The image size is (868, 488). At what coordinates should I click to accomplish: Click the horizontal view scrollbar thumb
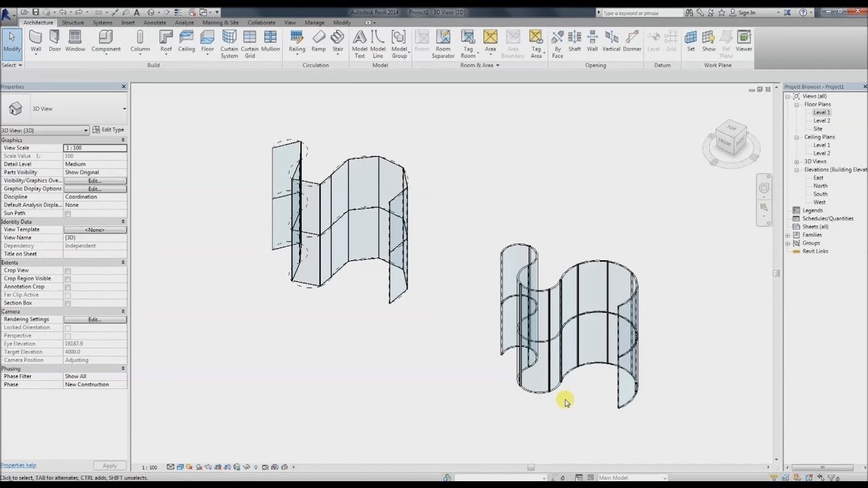pyautogui.click(x=531, y=467)
